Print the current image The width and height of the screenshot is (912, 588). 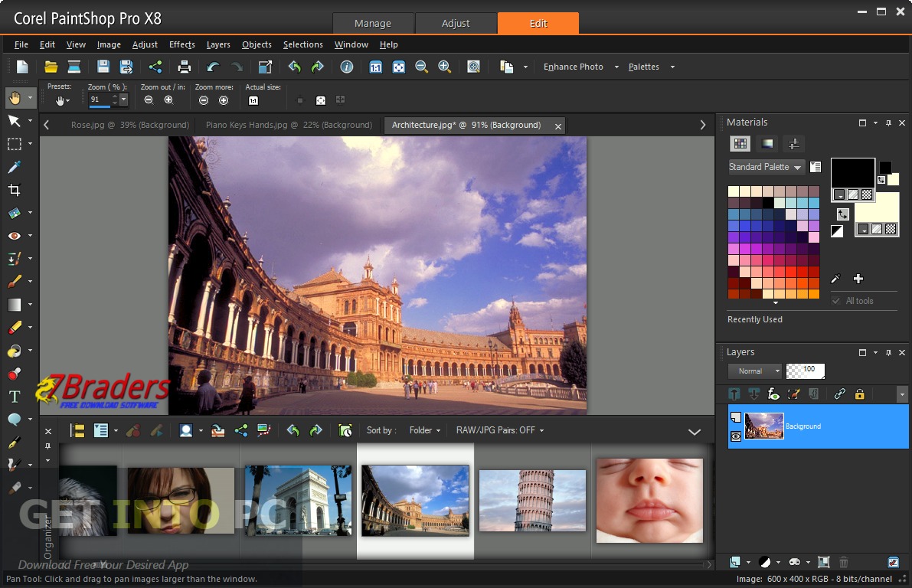(x=185, y=67)
